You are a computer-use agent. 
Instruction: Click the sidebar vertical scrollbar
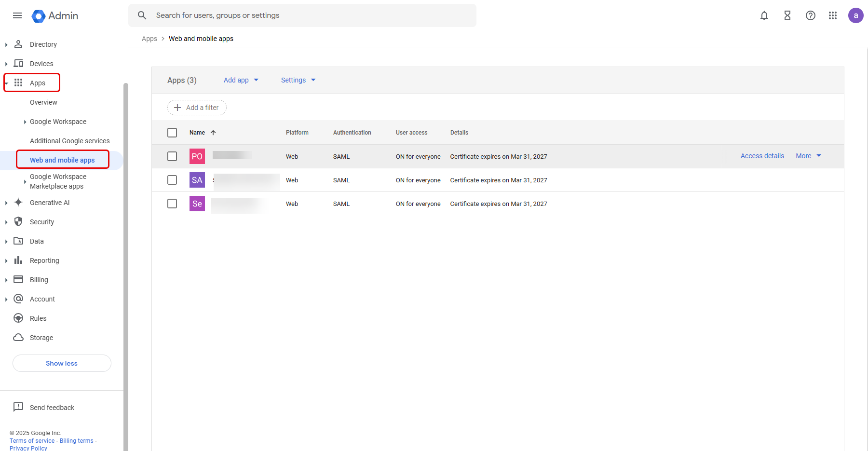126,241
